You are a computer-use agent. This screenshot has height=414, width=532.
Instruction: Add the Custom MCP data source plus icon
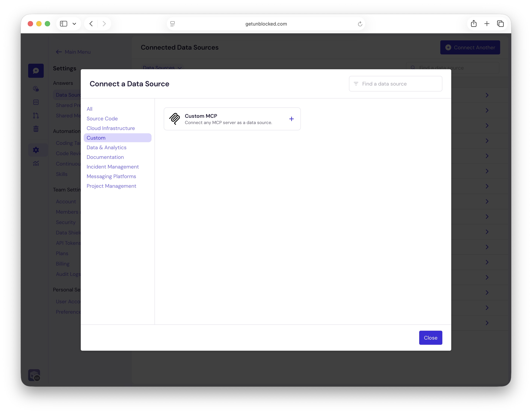pyautogui.click(x=291, y=119)
